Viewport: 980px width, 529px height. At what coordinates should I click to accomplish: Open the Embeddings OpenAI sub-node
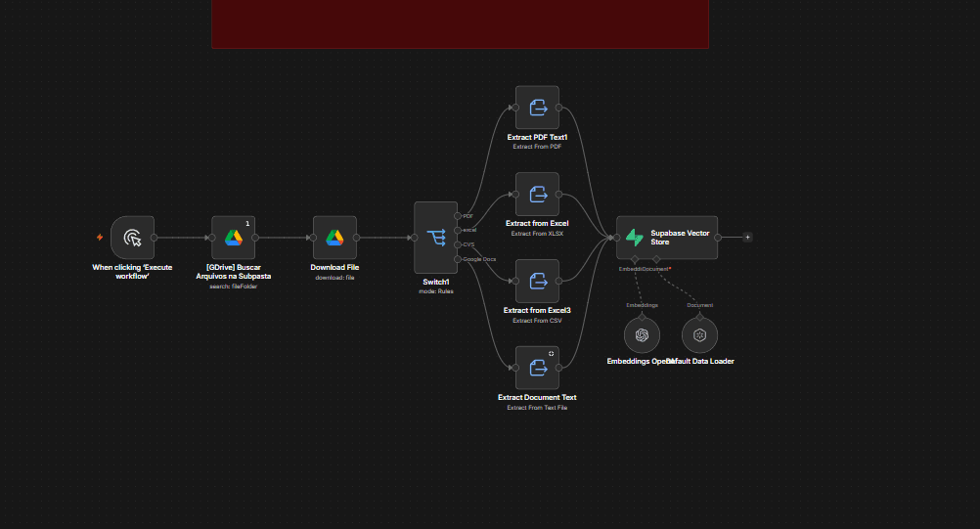click(x=642, y=335)
